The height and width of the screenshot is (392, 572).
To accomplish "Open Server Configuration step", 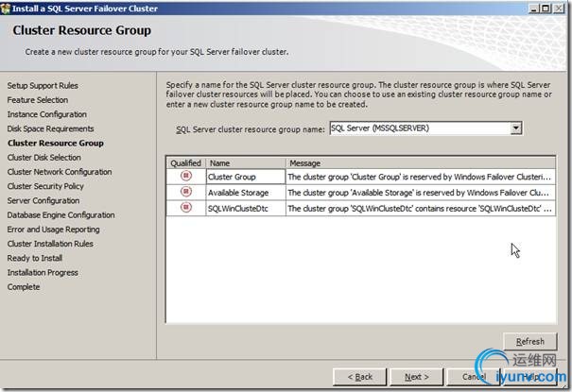I will [x=43, y=201].
